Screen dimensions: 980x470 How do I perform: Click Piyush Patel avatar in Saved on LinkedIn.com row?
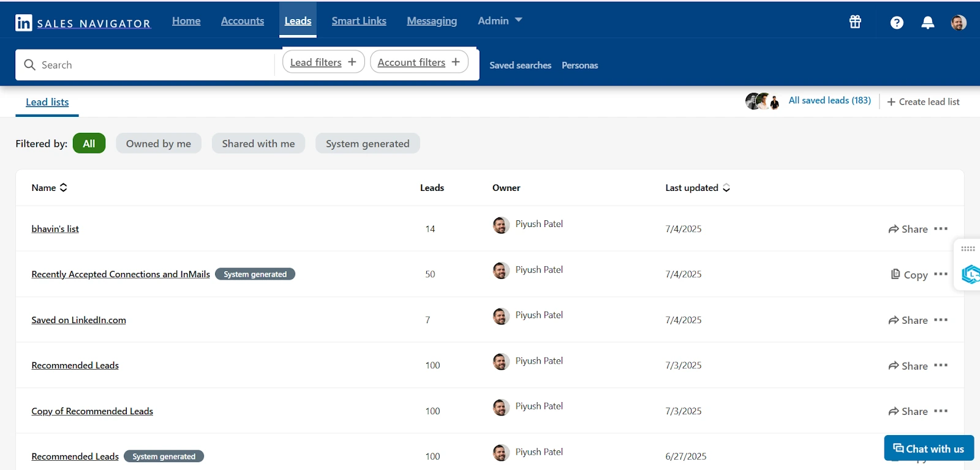pyautogui.click(x=501, y=316)
